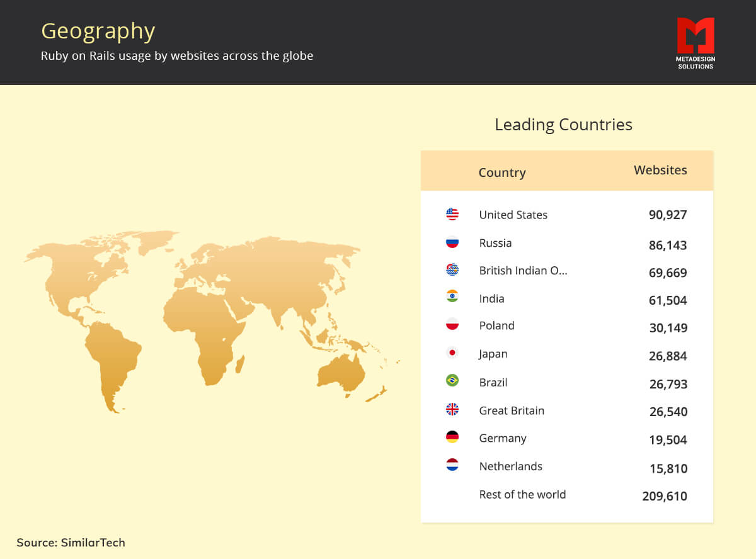Select the 'Russia' country name

tap(495, 243)
